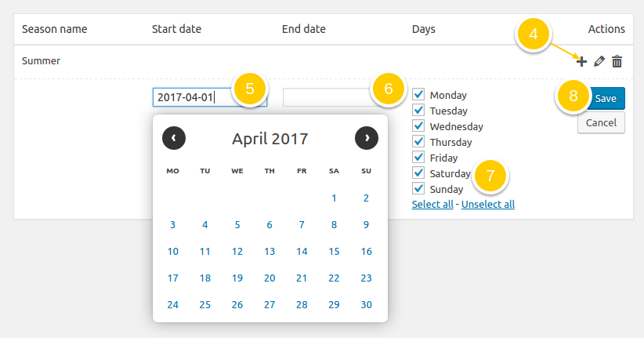Click the Select all link

click(432, 205)
